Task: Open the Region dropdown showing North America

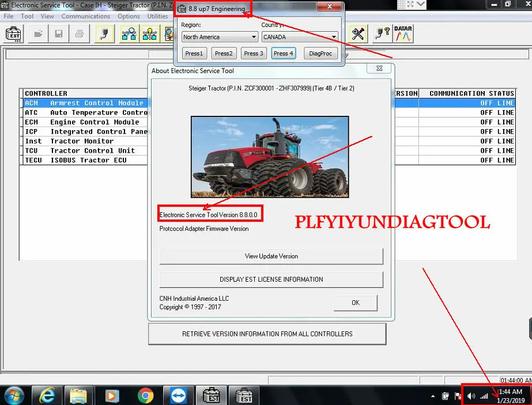Action: coord(220,37)
